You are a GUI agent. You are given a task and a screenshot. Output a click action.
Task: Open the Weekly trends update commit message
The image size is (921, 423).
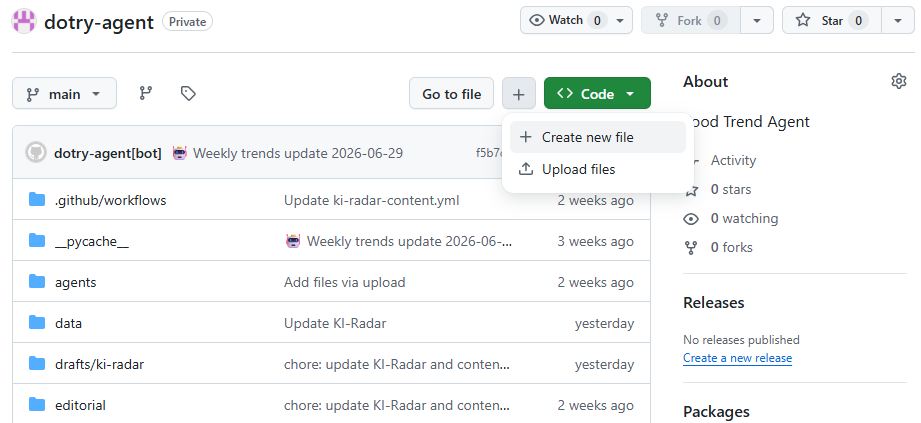point(298,153)
